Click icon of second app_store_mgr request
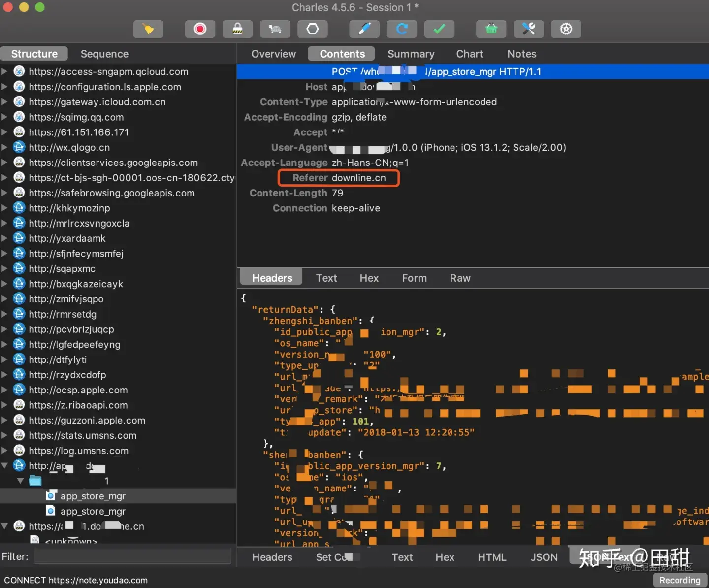709x588 pixels. click(x=51, y=511)
